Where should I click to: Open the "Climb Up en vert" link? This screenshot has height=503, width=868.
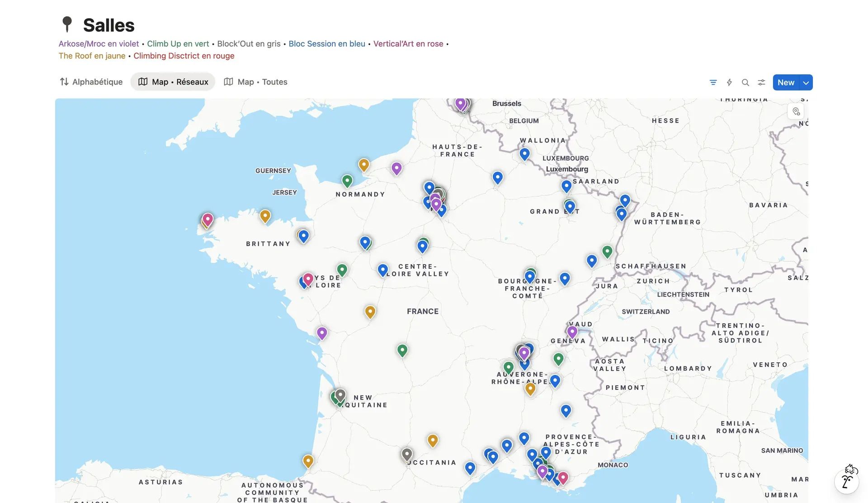pos(178,43)
